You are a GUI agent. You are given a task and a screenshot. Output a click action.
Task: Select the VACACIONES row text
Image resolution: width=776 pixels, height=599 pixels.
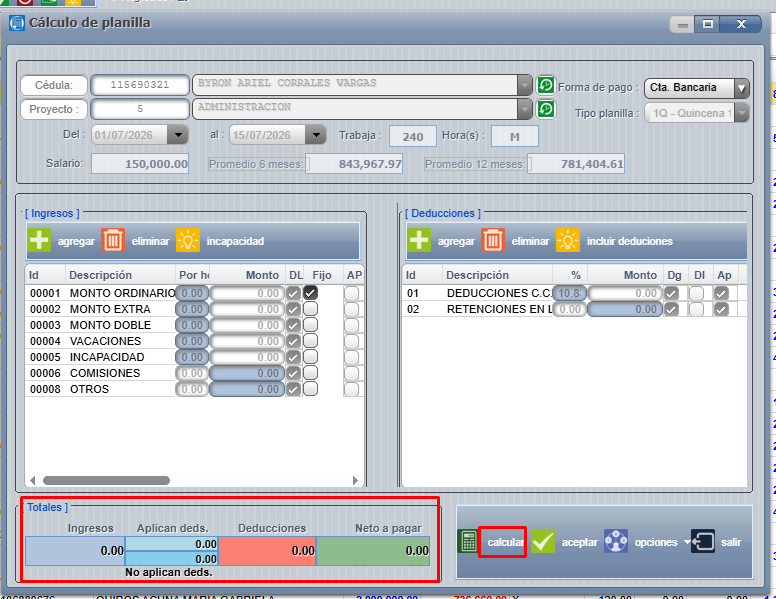click(105, 341)
